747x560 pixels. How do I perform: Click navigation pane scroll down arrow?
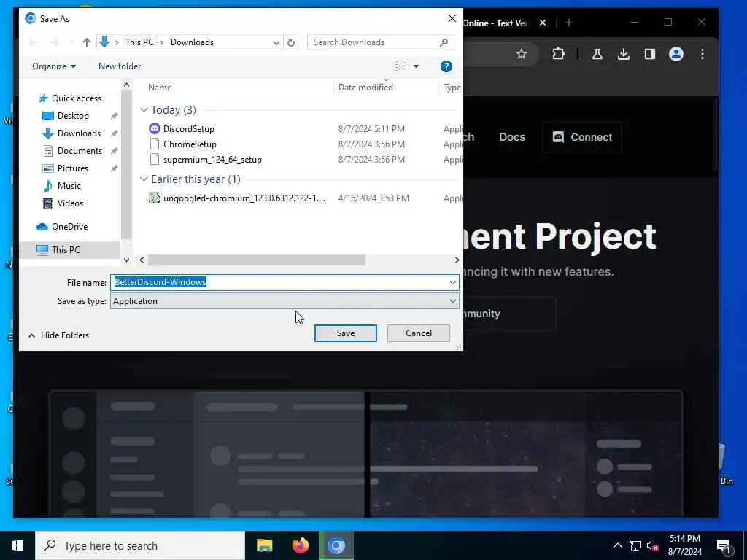click(126, 260)
